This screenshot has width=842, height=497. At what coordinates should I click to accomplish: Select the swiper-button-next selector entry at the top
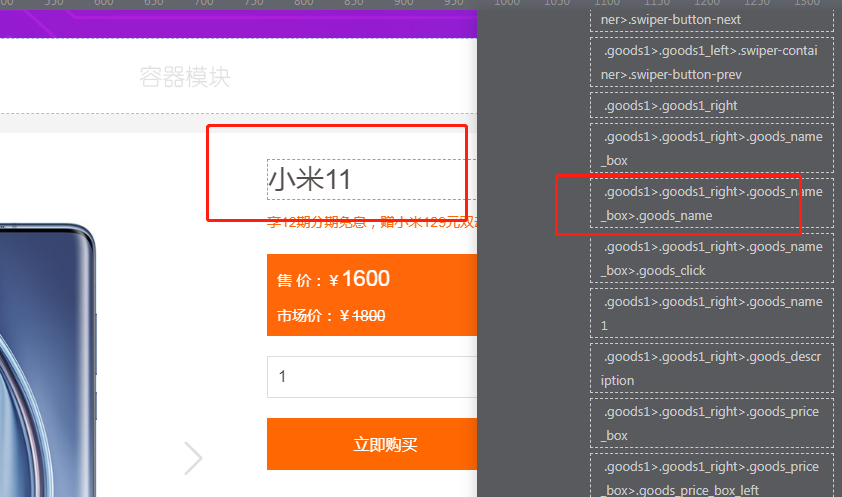(x=712, y=20)
